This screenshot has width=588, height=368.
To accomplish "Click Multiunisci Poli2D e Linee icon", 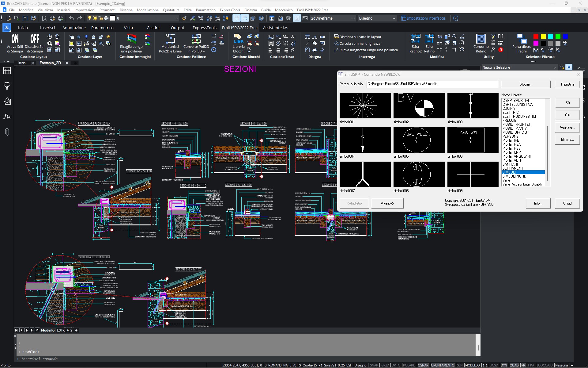I will [x=170, y=39].
